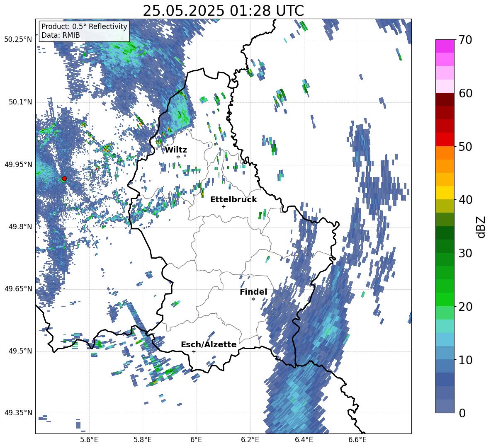
Task: Click the 6.4°E longitude label
Action: tap(304, 440)
